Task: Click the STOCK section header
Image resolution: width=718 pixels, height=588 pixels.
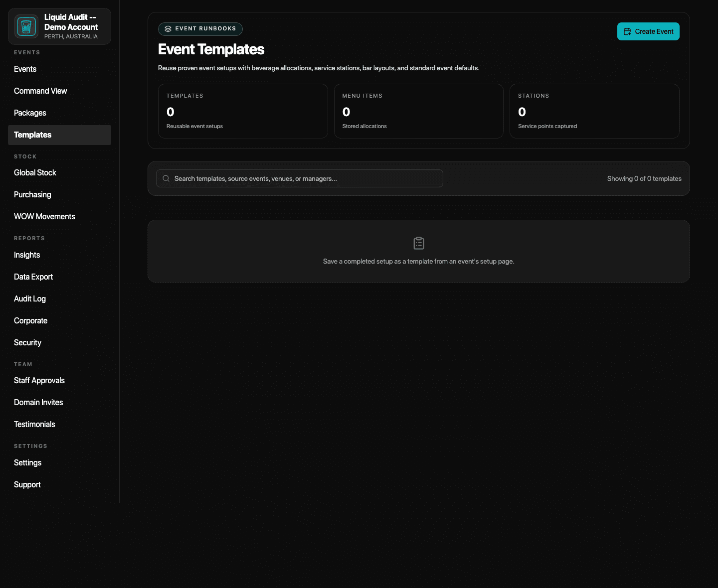Action: point(25,156)
